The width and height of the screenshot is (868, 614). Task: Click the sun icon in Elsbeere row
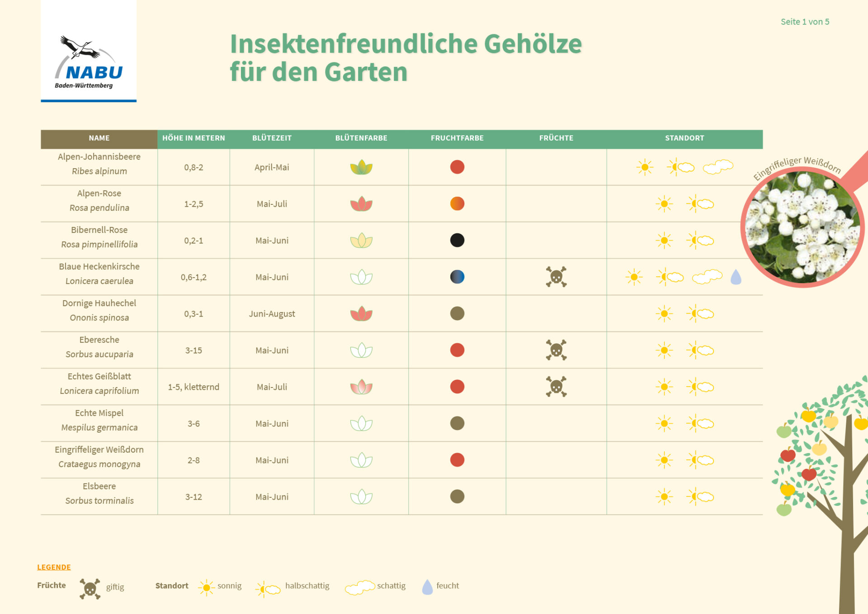point(664,496)
